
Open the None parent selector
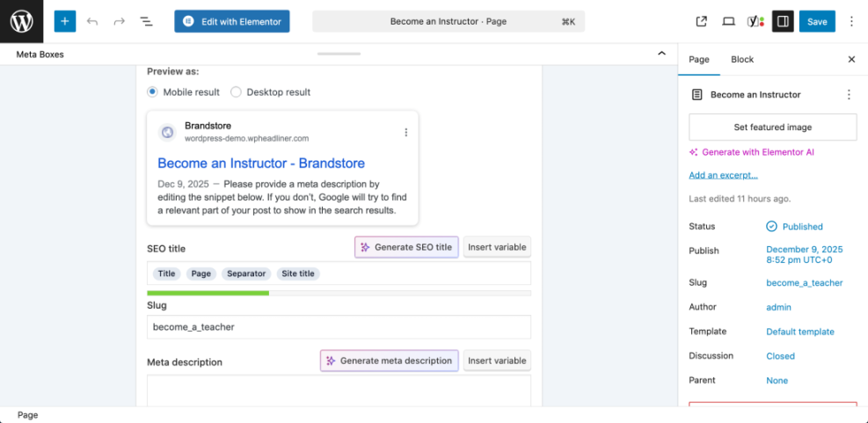[x=777, y=381]
